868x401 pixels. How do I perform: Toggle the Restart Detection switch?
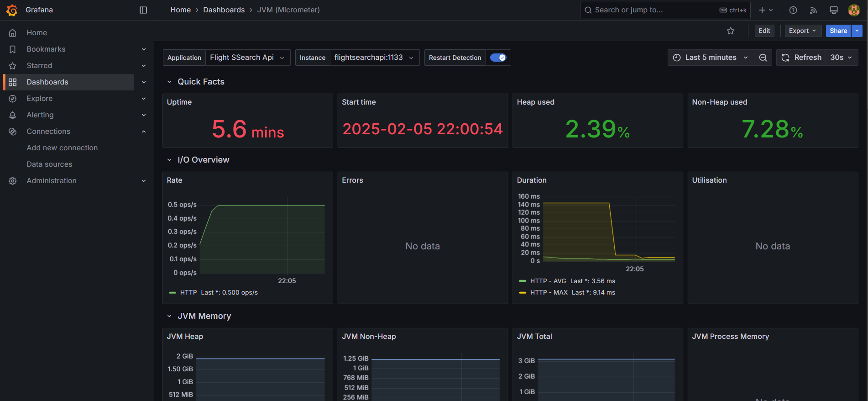498,58
